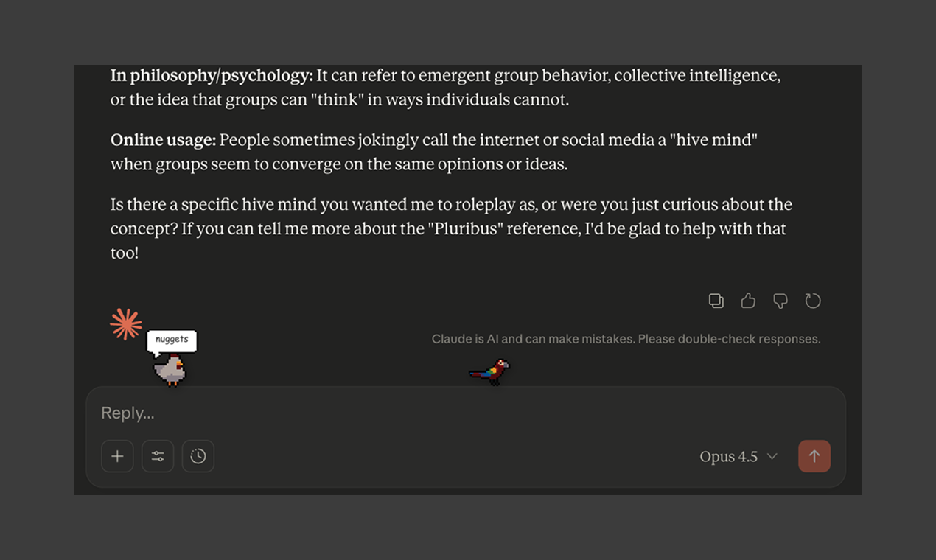
Task: Regenerate the response with the retry icon
Action: [x=813, y=301]
